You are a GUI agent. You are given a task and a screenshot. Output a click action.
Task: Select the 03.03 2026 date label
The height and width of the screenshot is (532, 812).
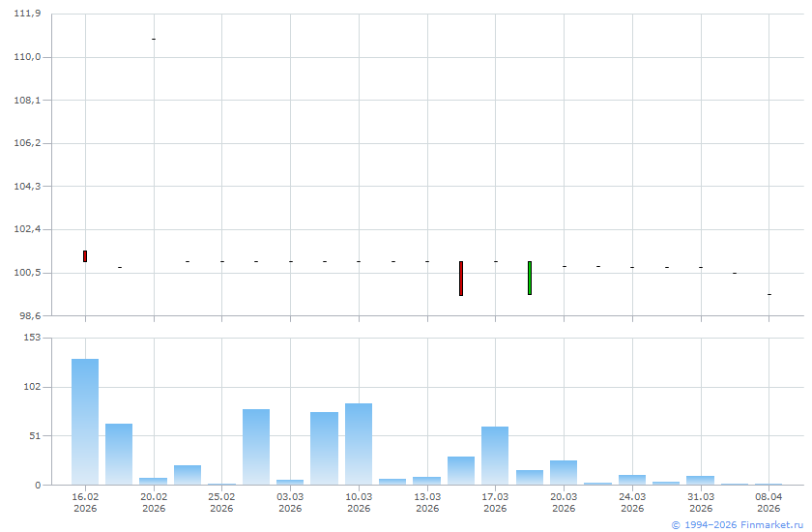(x=290, y=502)
